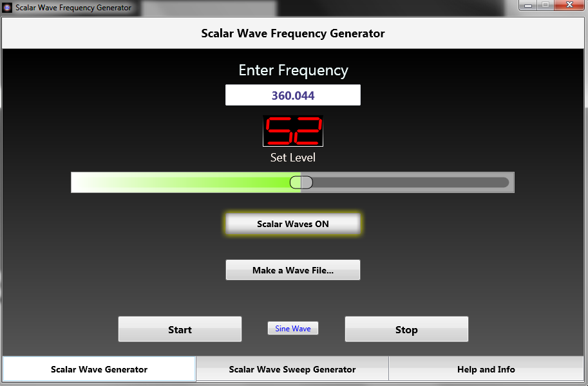Click the program icon in the title bar
Viewport: 588px width, 386px height.
click(6, 8)
